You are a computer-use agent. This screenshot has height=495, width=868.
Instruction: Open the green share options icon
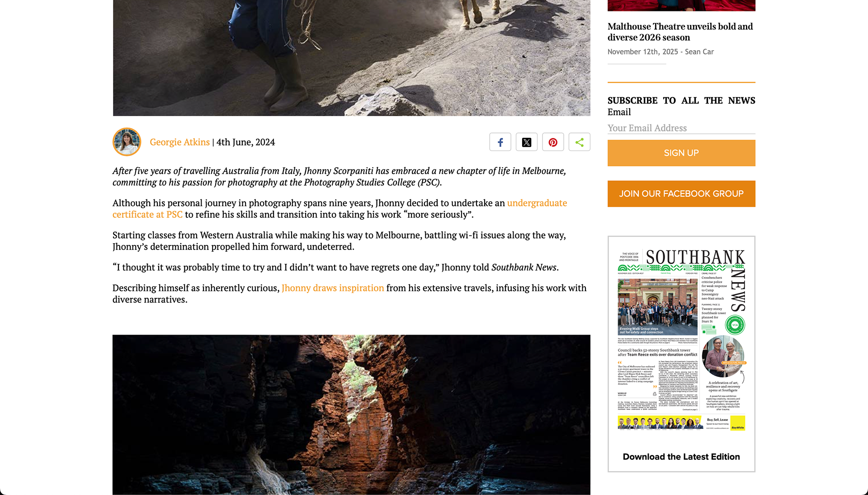580,142
